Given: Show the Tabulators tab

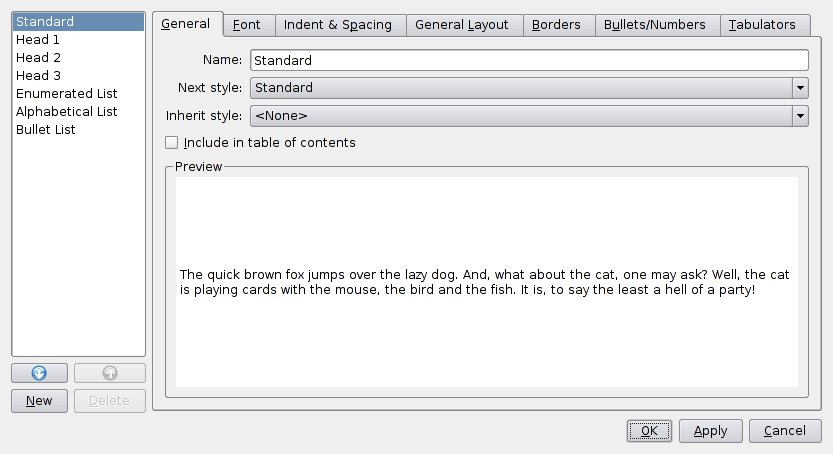Looking at the screenshot, I should point(762,25).
